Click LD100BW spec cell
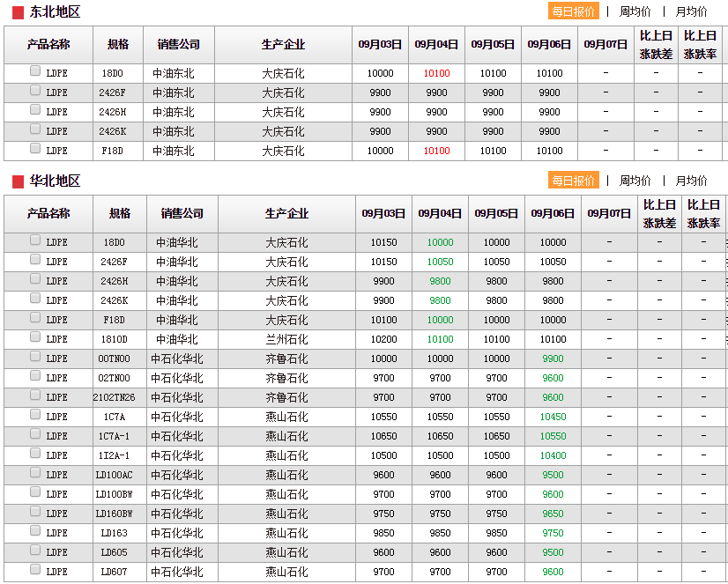728x584 pixels. (x=114, y=494)
